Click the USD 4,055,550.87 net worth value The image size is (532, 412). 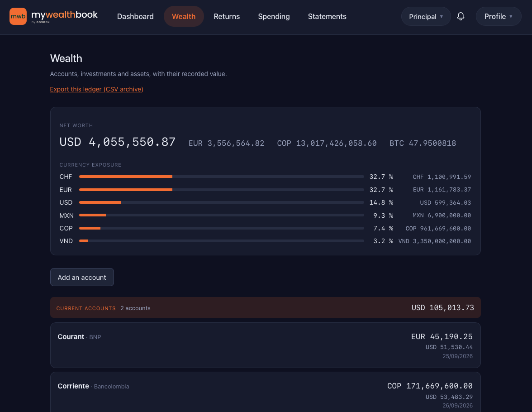118,142
